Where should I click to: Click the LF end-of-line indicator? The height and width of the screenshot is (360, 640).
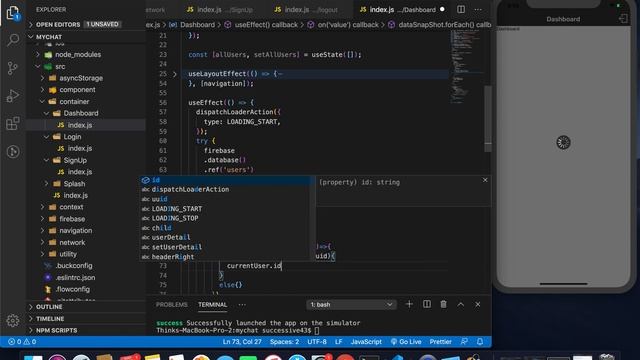338,342
